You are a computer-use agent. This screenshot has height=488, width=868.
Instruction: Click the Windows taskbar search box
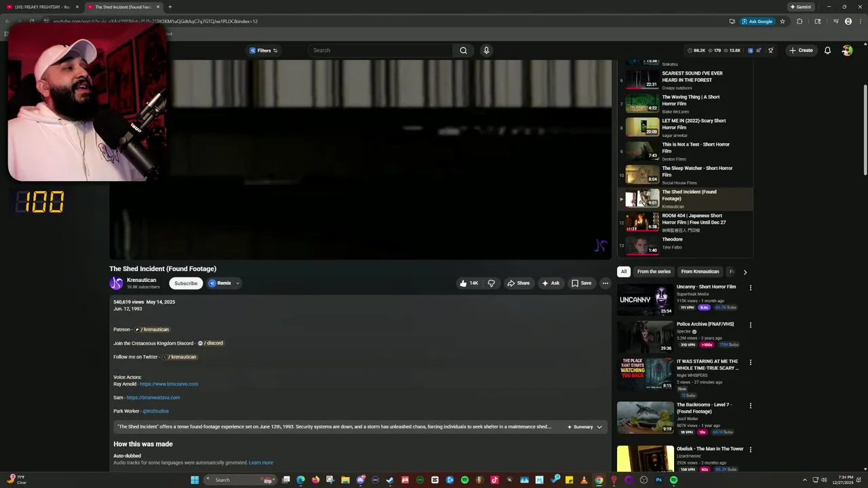click(x=241, y=480)
